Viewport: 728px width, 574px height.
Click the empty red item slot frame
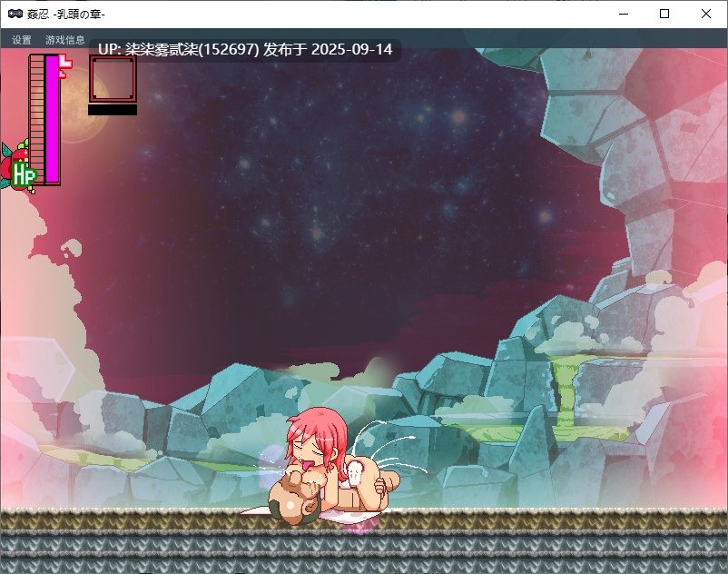pyautogui.click(x=113, y=78)
